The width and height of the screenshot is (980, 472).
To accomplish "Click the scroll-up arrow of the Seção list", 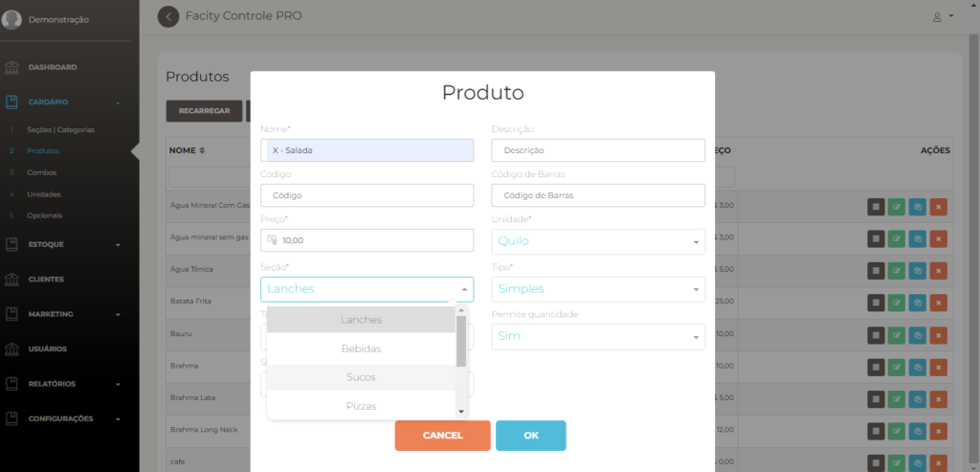I will (x=461, y=311).
